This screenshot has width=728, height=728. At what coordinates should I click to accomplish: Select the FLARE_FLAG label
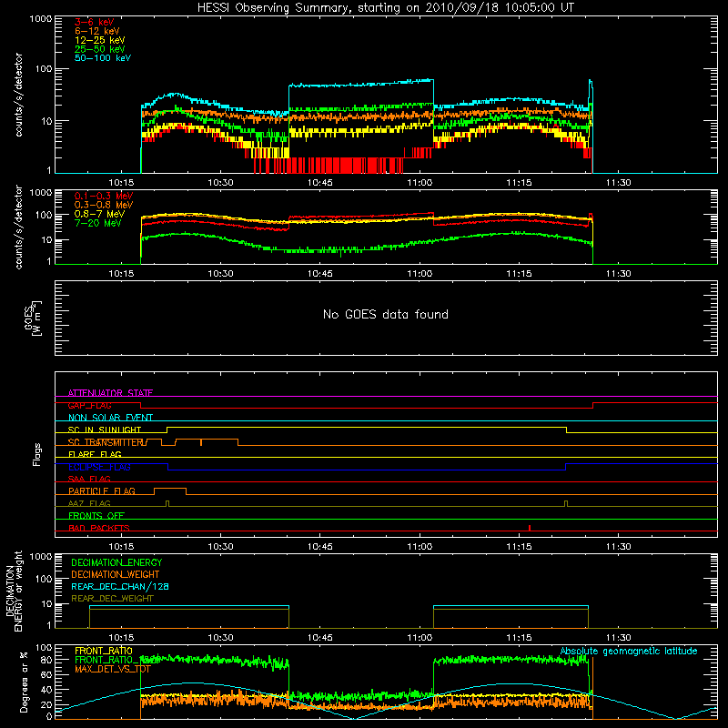pyautogui.click(x=95, y=454)
